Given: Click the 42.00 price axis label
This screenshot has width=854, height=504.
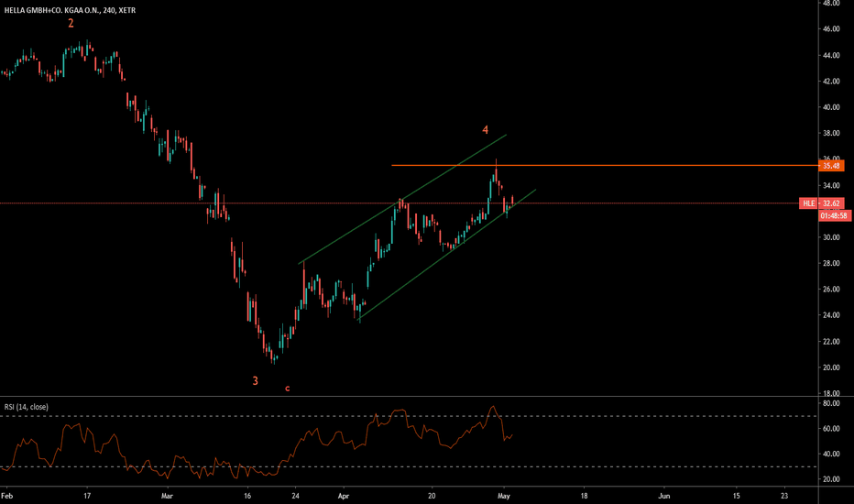Looking at the screenshot, I should pos(831,82).
